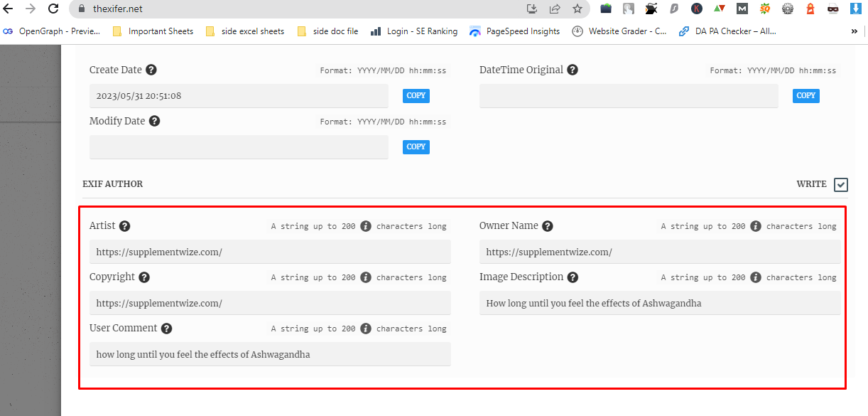Open the Website Grader bookmark
This screenshot has height=416, width=868.
pos(619,31)
